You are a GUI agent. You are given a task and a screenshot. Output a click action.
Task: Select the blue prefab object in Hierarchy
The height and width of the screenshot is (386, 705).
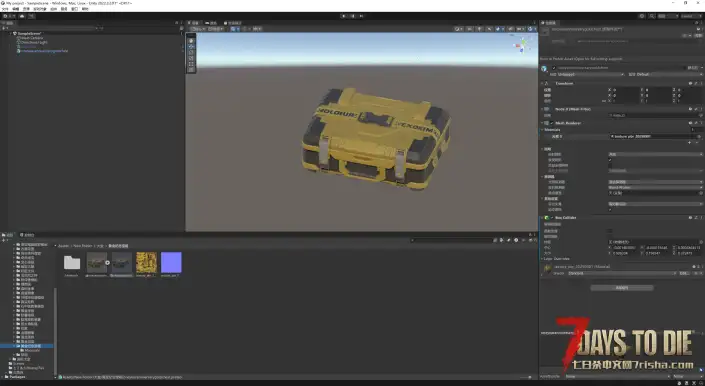pyautogui.click(x=44, y=51)
